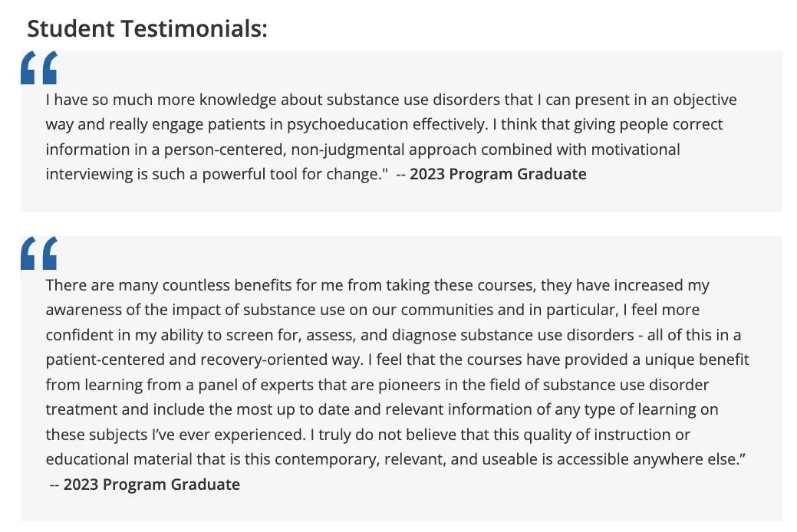The image size is (797, 532).
Task: Click "2023 Program Graduate" under the second testimonial
Action: (x=151, y=484)
